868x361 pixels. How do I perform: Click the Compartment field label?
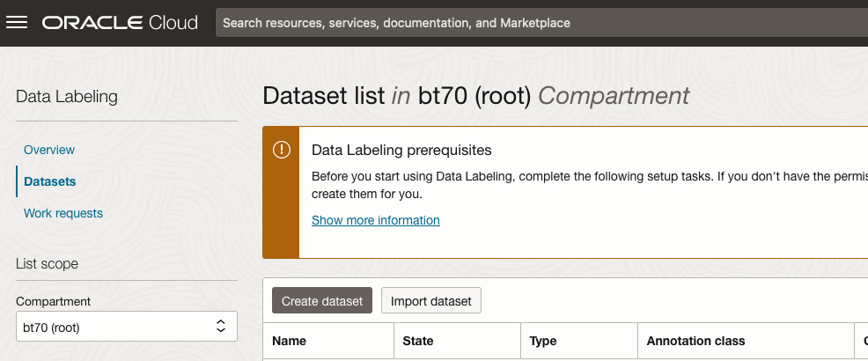point(54,301)
